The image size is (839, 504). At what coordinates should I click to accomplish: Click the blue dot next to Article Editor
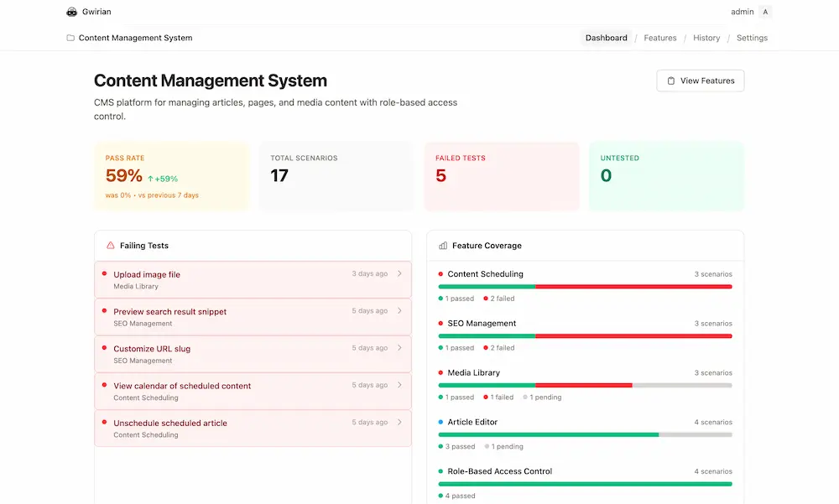tap(439, 422)
